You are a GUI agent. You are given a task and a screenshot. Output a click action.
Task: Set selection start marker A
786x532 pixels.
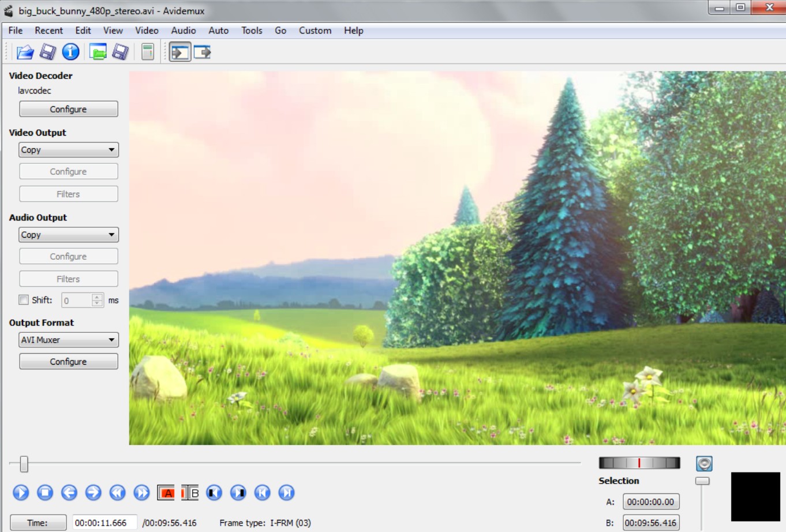point(166,493)
